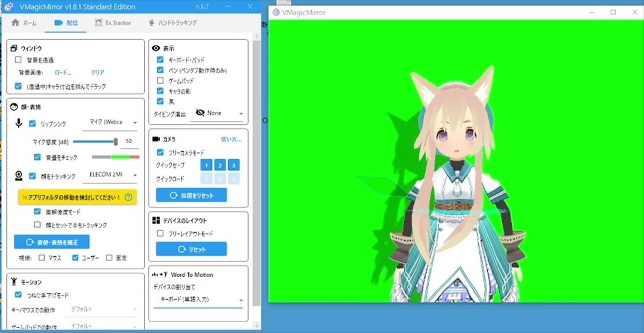This screenshot has width=644, height=333.
Task: Toggle the リップシンク checkbox
Action: pos(33,124)
